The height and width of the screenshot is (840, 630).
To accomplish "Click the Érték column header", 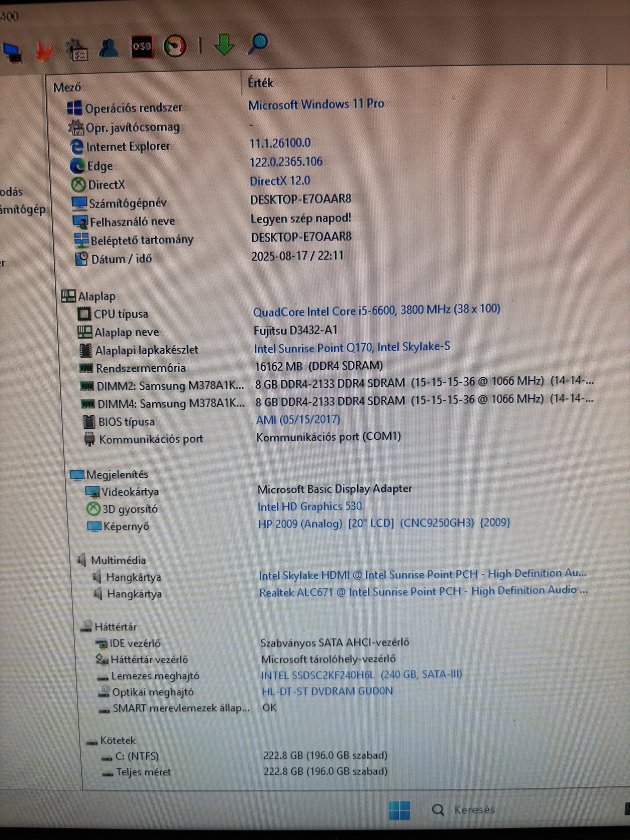I will 260,82.
